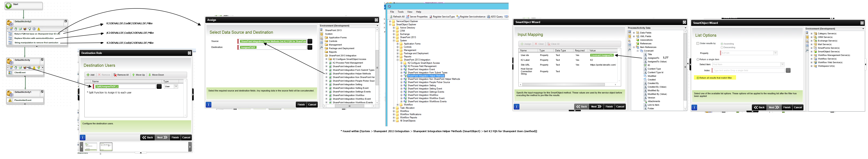Open the Process/Activity Data panel dropdown

685,28
